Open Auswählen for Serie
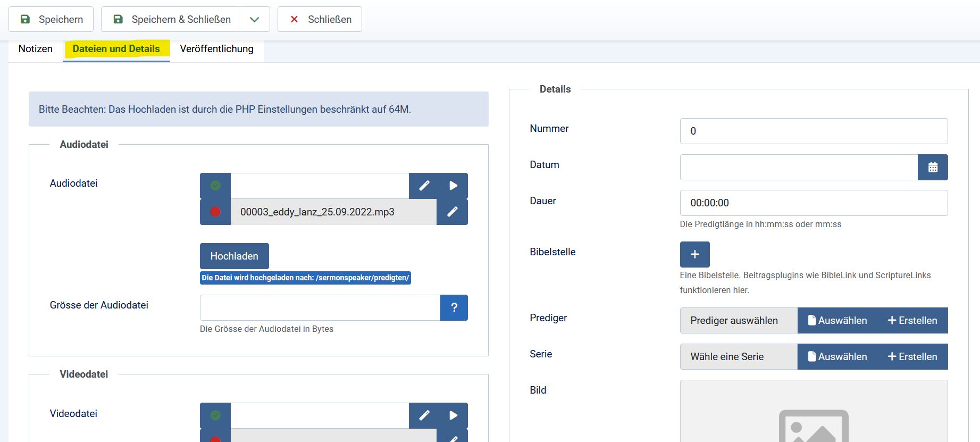Image resolution: width=980 pixels, height=442 pixels. (x=837, y=357)
